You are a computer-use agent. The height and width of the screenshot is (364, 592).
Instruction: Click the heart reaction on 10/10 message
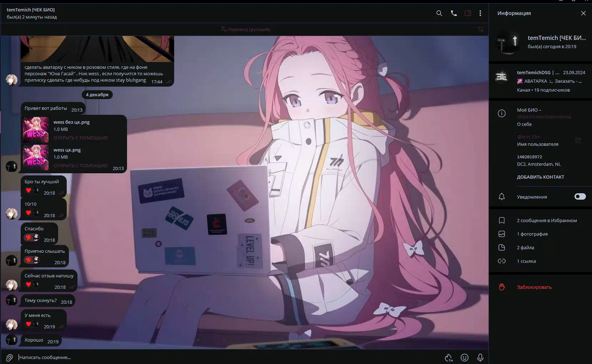32,213
